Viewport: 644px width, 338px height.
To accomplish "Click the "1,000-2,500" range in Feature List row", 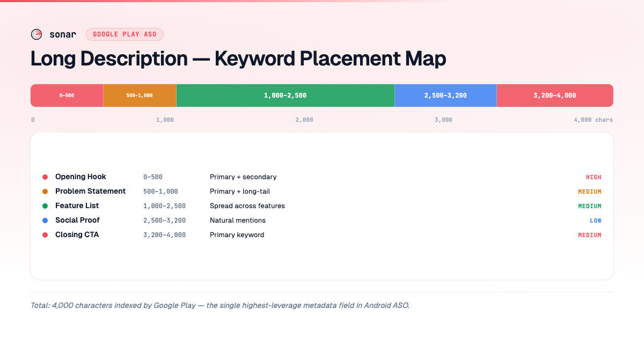I will pos(164,206).
